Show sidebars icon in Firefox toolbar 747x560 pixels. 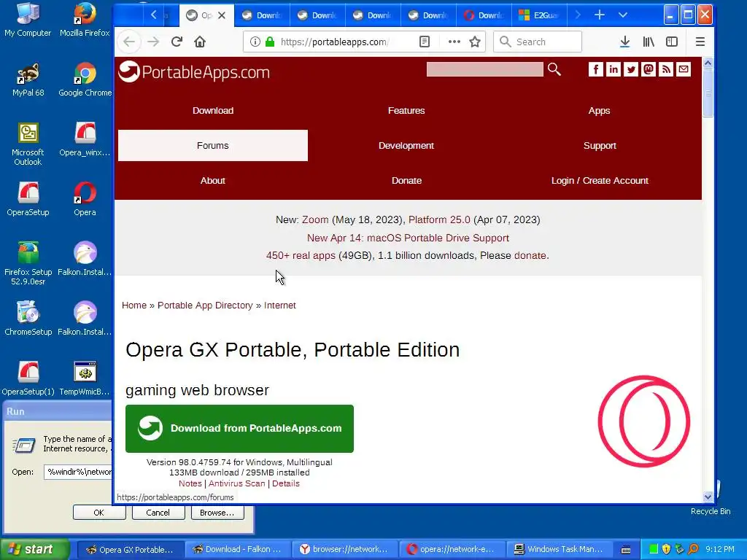672,42
